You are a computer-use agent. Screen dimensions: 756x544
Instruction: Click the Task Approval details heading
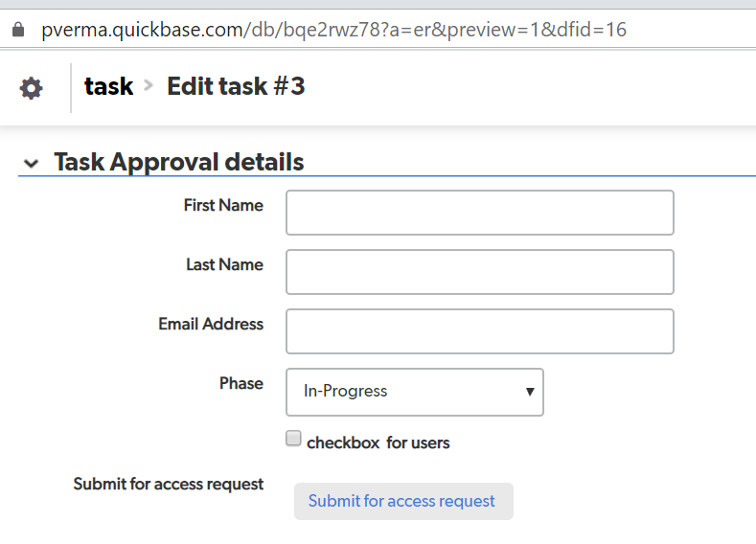[x=179, y=162]
